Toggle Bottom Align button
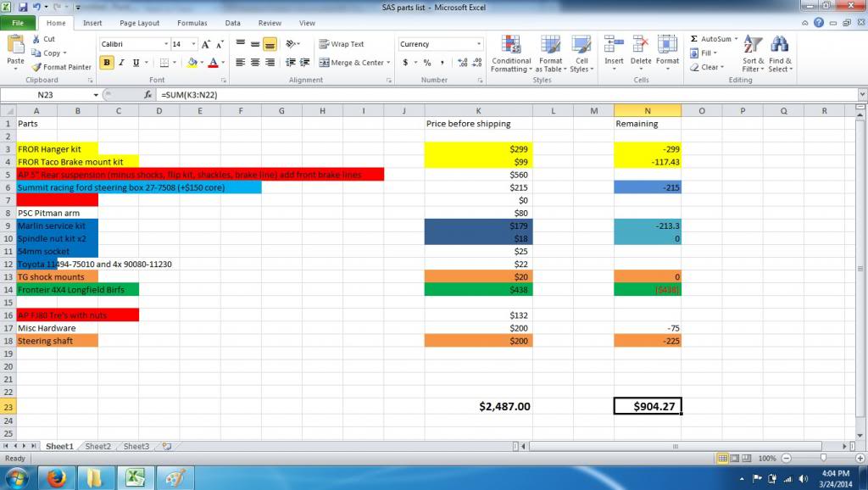Viewport: 868px width, 490px height. tap(270, 44)
